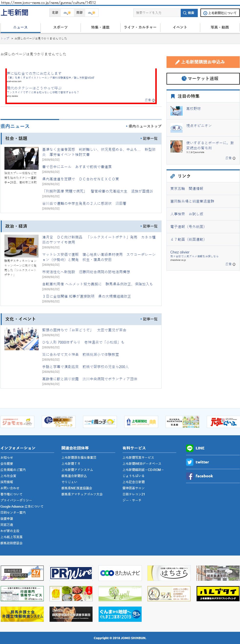Open the マーケット速報 button
240x644 pixels.
pyautogui.click(x=203, y=78)
